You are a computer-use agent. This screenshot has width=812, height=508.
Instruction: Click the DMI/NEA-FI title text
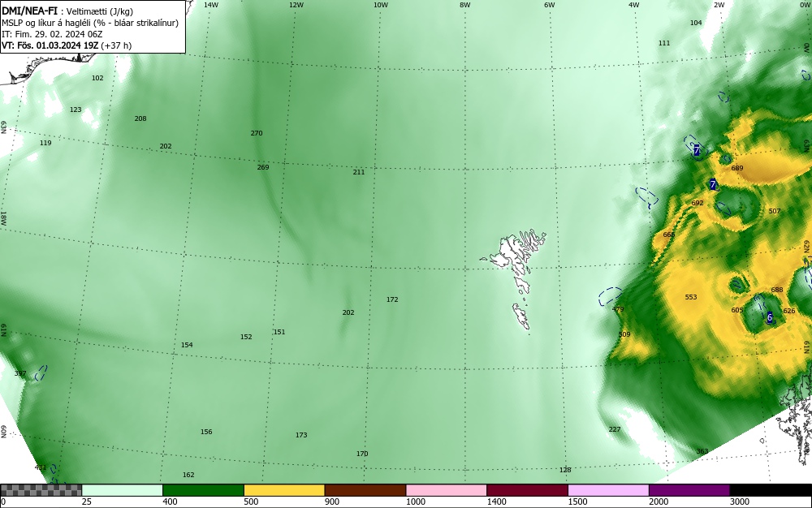(29, 11)
